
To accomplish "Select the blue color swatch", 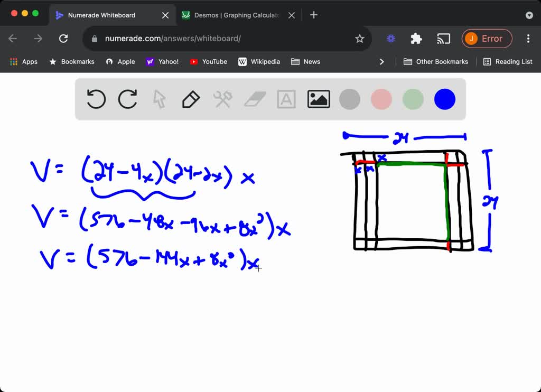I will (444, 99).
